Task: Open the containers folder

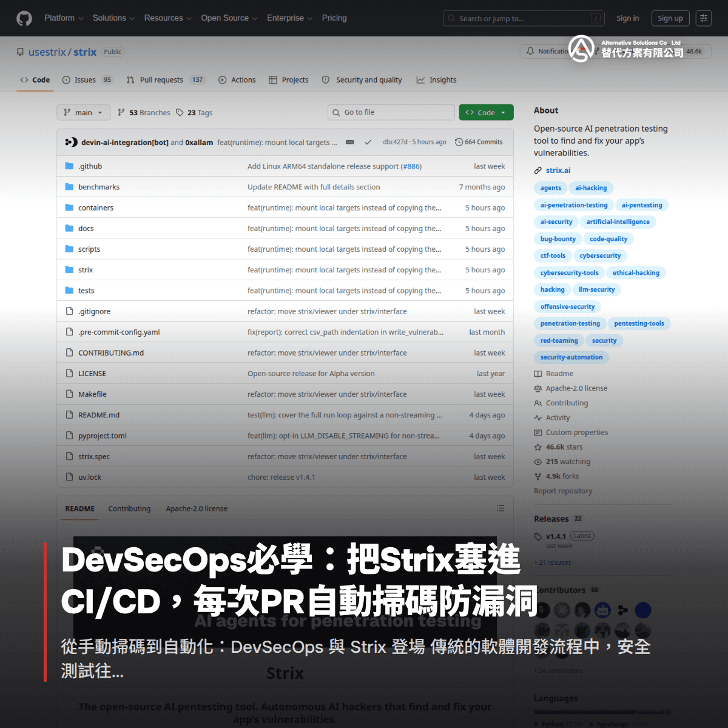Action: [96, 207]
